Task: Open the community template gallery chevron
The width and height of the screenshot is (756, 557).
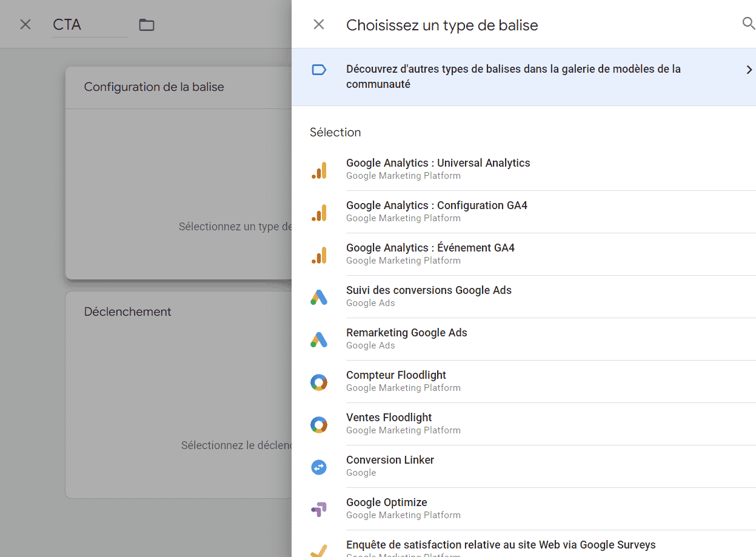Action: click(x=749, y=70)
